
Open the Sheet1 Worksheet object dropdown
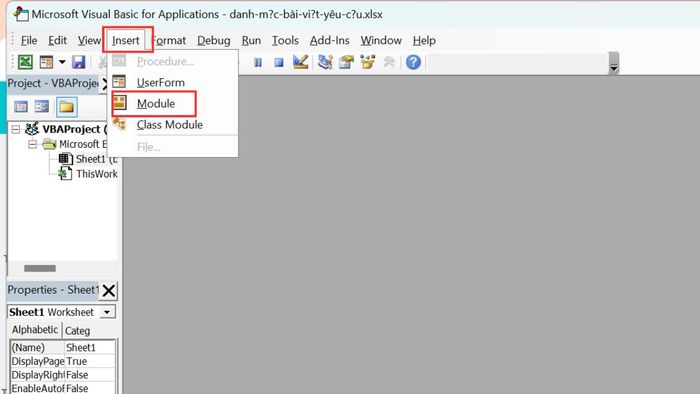[x=107, y=312]
